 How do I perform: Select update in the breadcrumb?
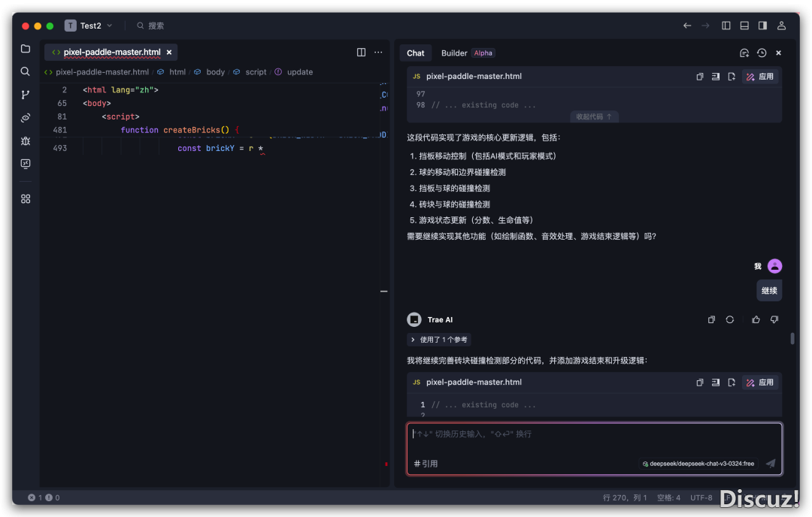coord(300,72)
